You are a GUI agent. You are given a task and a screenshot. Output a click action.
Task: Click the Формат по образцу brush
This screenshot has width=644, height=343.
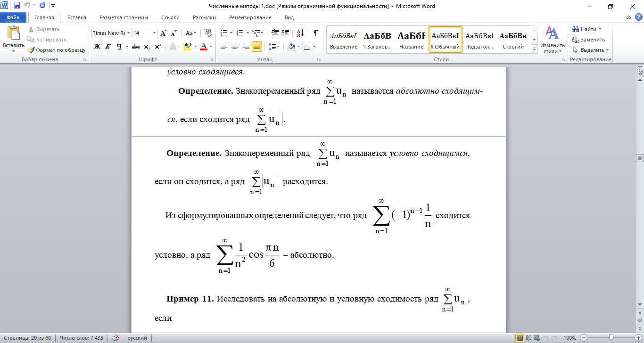coord(57,49)
